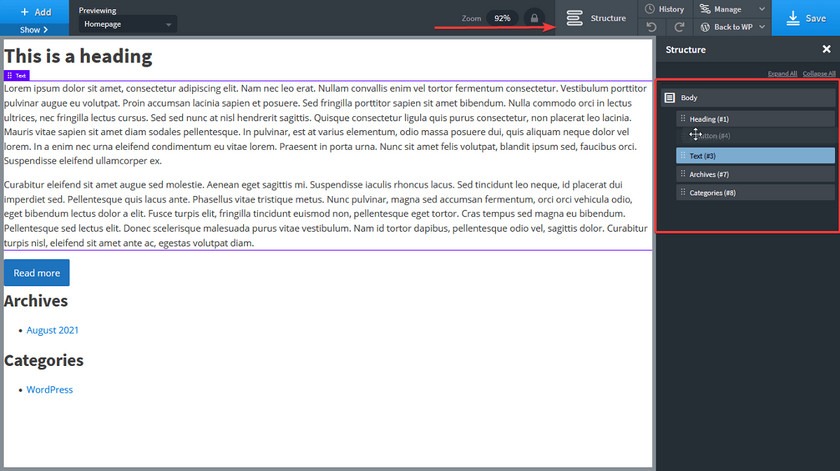This screenshot has width=840, height=471.
Task: Click drag handle of Archives (#7) item
Action: (x=683, y=174)
